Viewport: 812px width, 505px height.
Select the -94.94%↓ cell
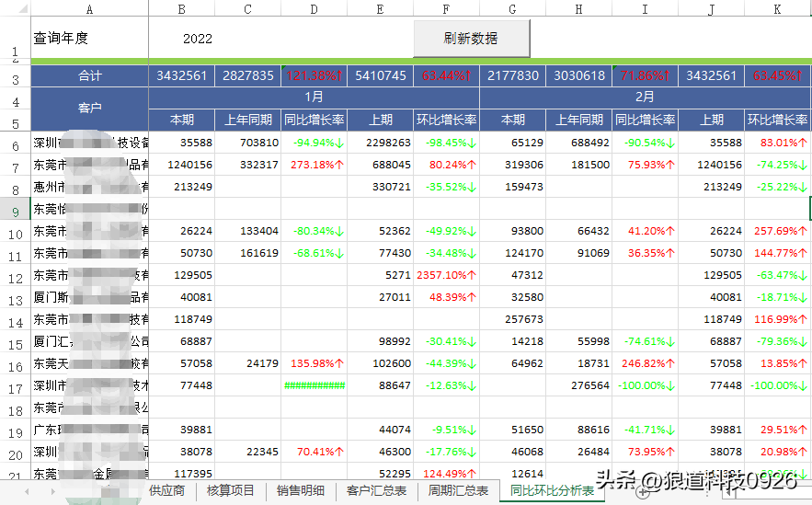(x=314, y=143)
